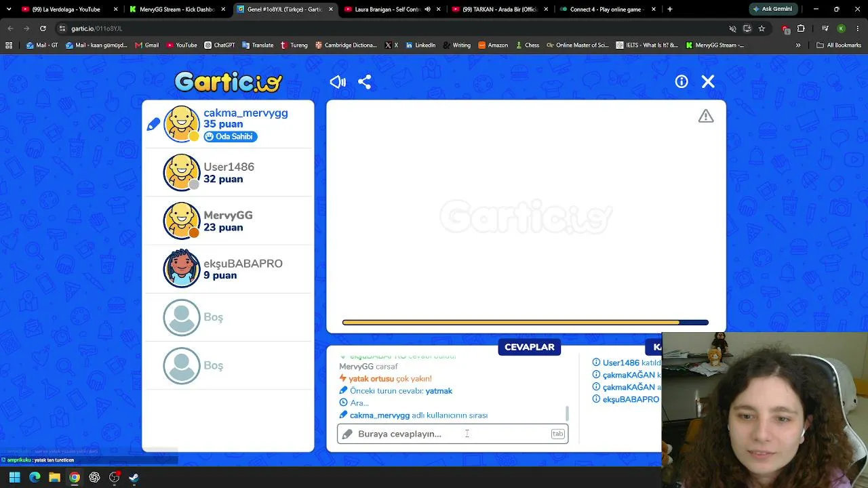Click the 'cakma_mervygg adlı kullanıcının sırası' line
The height and width of the screenshot is (488, 868).
click(x=414, y=415)
